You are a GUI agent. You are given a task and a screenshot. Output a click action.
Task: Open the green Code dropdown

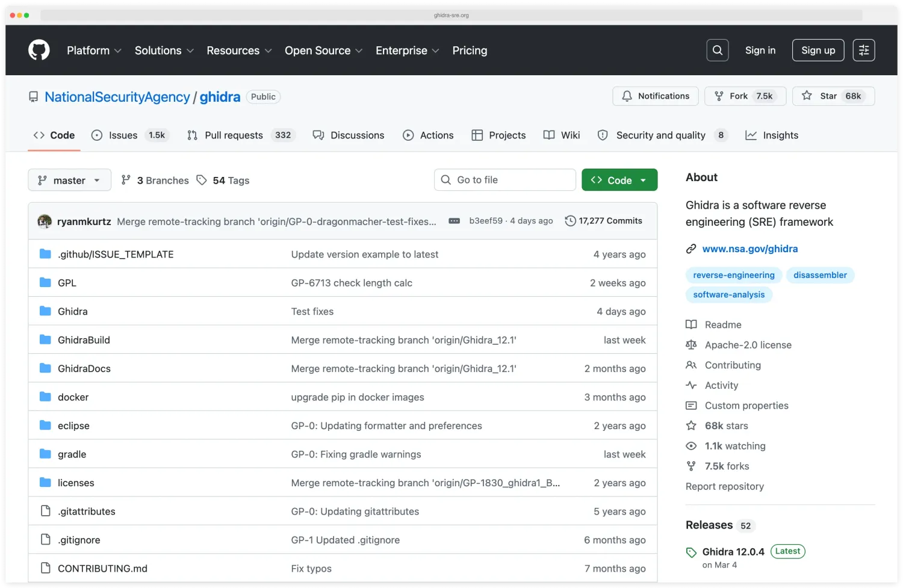(x=619, y=180)
